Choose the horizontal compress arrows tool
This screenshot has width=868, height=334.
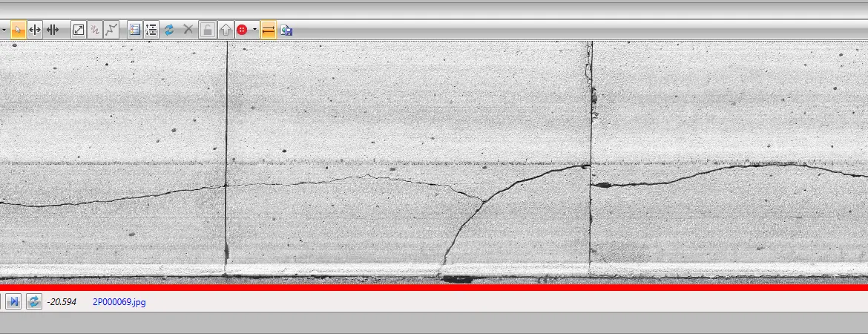[53, 30]
